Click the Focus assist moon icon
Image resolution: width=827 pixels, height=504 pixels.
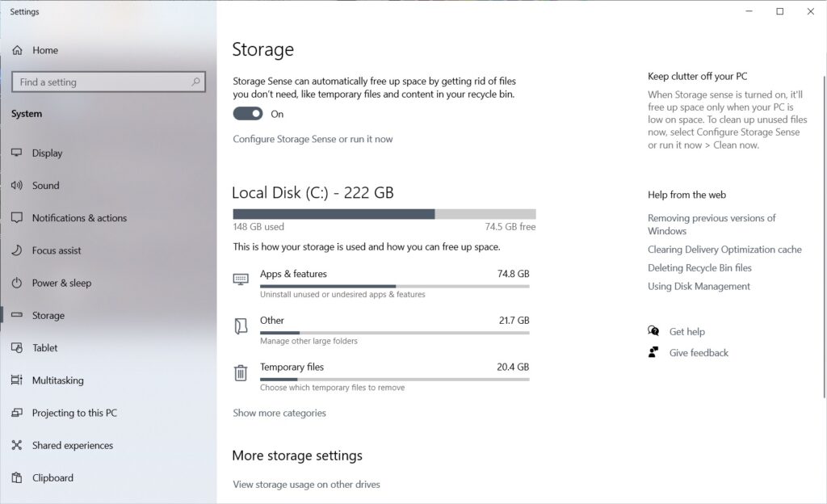click(17, 250)
